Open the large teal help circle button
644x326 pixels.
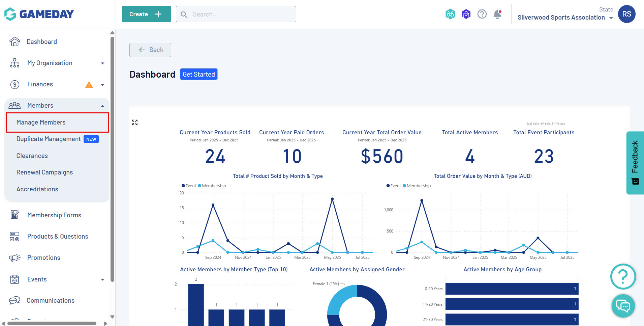pos(623,276)
